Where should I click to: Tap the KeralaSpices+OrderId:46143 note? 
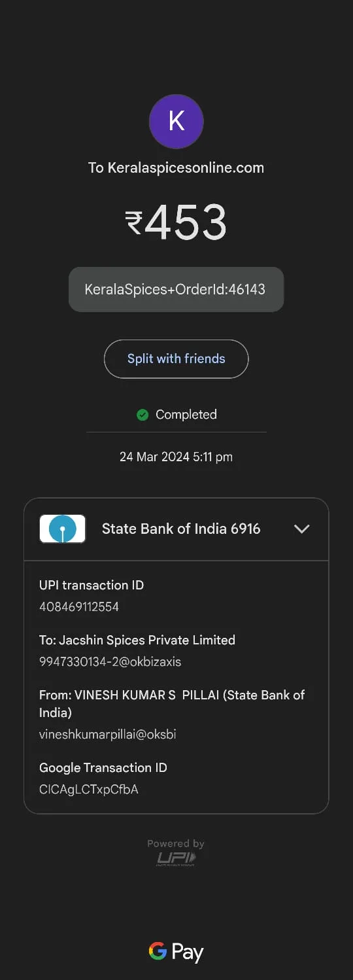176,289
